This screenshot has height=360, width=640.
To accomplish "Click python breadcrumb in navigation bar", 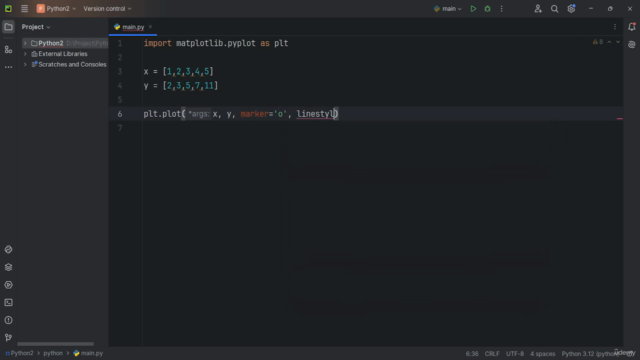I will pyautogui.click(x=53, y=353).
